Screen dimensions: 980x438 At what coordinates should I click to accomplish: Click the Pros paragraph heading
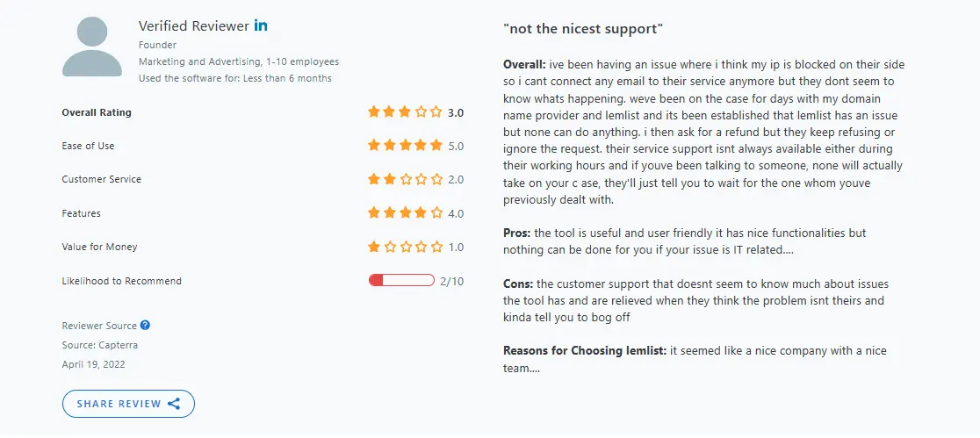[x=517, y=233]
